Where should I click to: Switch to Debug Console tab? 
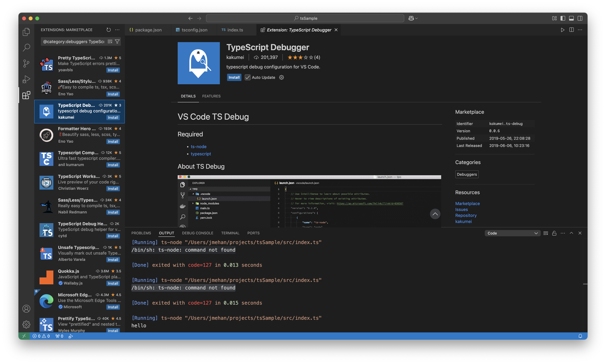pos(198,233)
